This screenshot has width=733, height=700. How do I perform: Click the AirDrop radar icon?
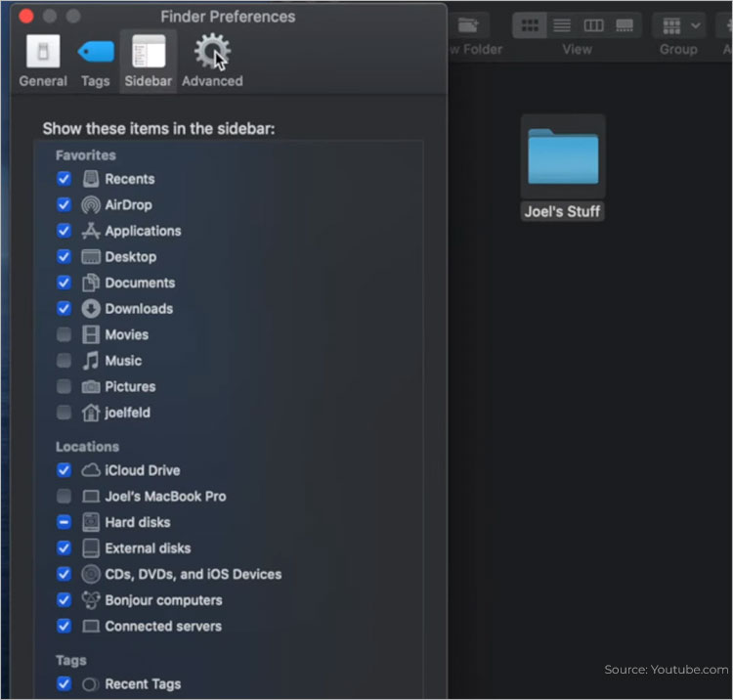coord(91,204)
